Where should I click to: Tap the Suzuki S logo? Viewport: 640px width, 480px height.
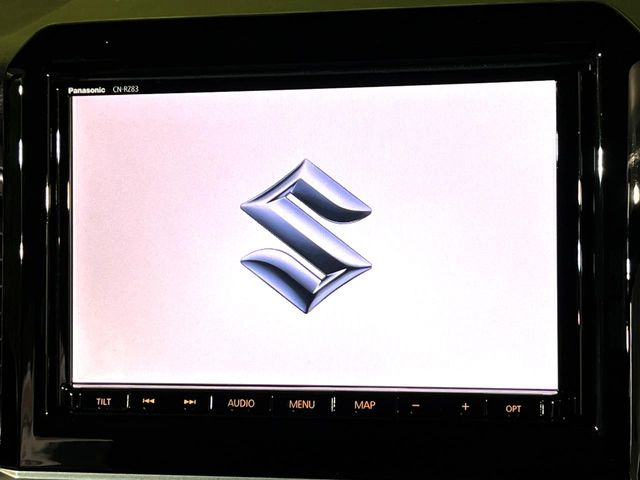point(306,236)
